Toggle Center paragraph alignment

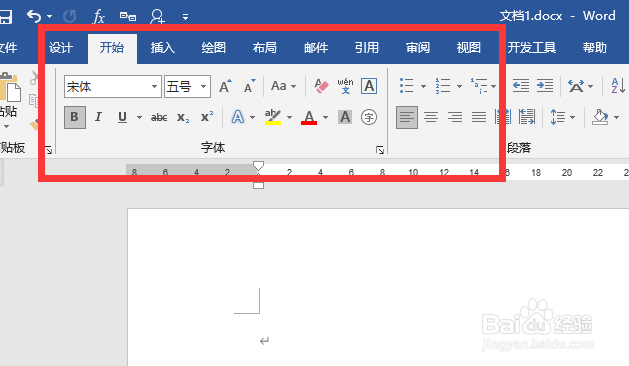[x=431, y=117]
